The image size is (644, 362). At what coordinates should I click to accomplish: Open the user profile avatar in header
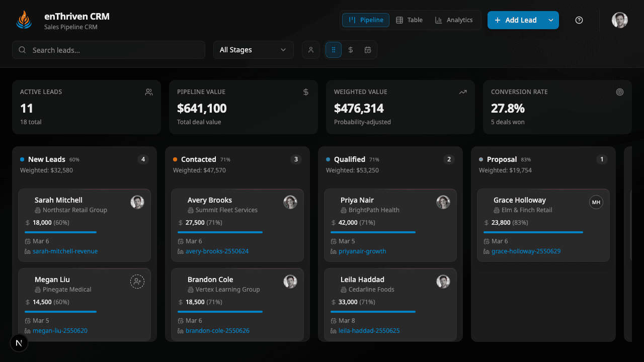tap(619, 20)
